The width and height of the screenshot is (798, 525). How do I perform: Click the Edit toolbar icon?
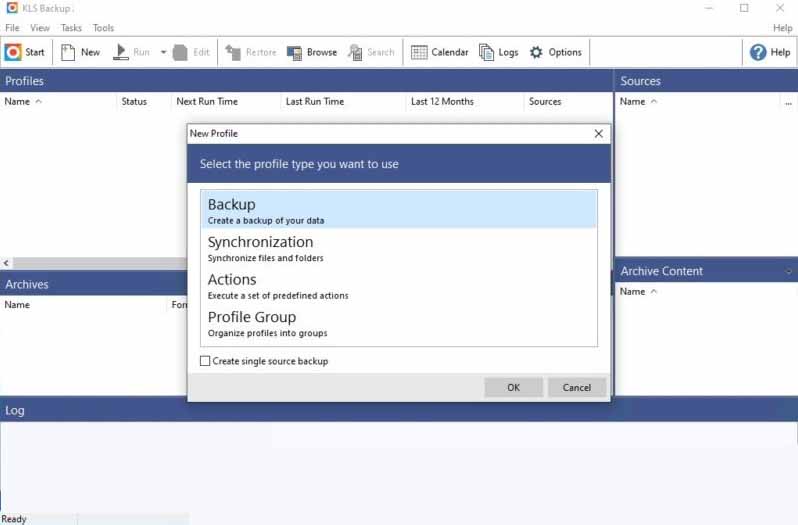(180, 52)
